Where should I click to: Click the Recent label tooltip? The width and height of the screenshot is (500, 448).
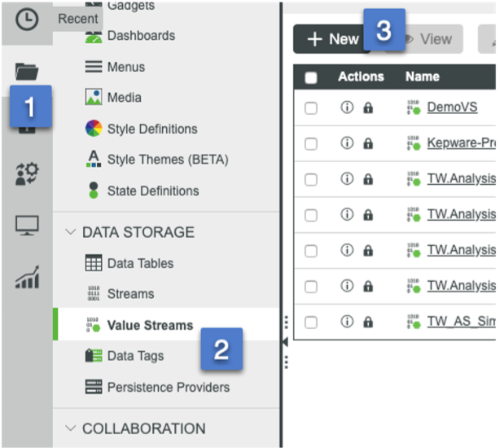(x=78, y=19)
